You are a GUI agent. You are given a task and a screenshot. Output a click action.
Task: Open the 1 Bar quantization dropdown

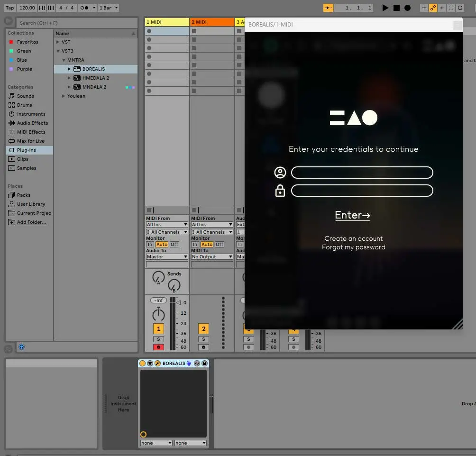(109, 8)
